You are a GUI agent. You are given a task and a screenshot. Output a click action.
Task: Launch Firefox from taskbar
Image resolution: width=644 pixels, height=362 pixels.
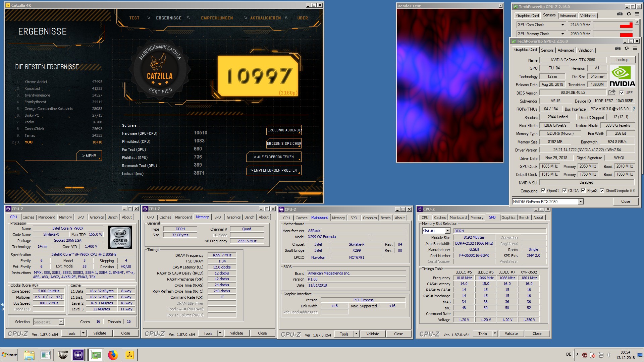tap(113, 355)
